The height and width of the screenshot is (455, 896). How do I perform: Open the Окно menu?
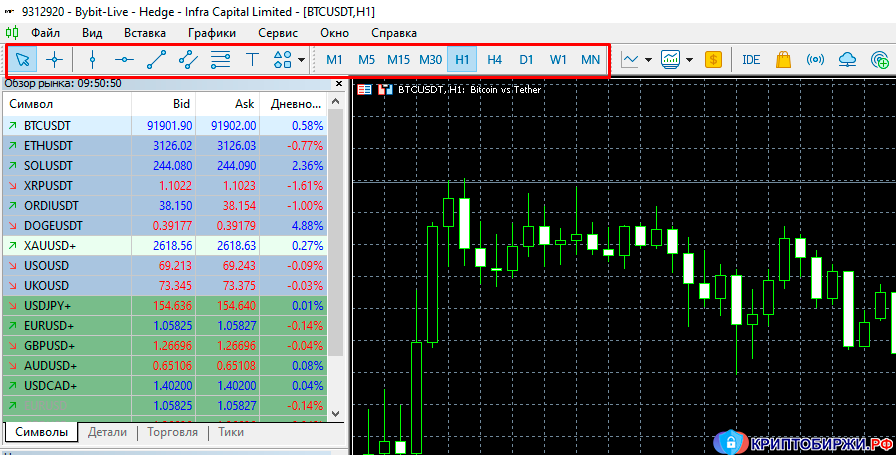click(334, 33)
